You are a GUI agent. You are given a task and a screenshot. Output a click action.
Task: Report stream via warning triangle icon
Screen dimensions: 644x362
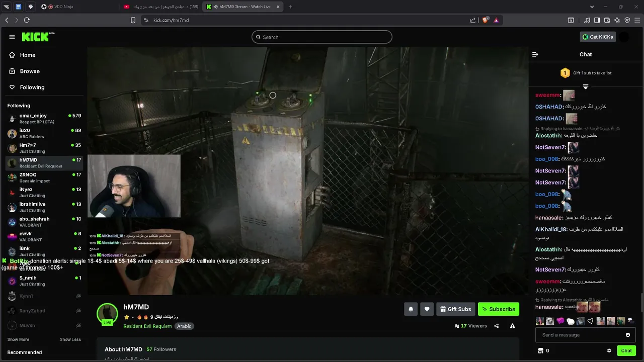(512, 326)
